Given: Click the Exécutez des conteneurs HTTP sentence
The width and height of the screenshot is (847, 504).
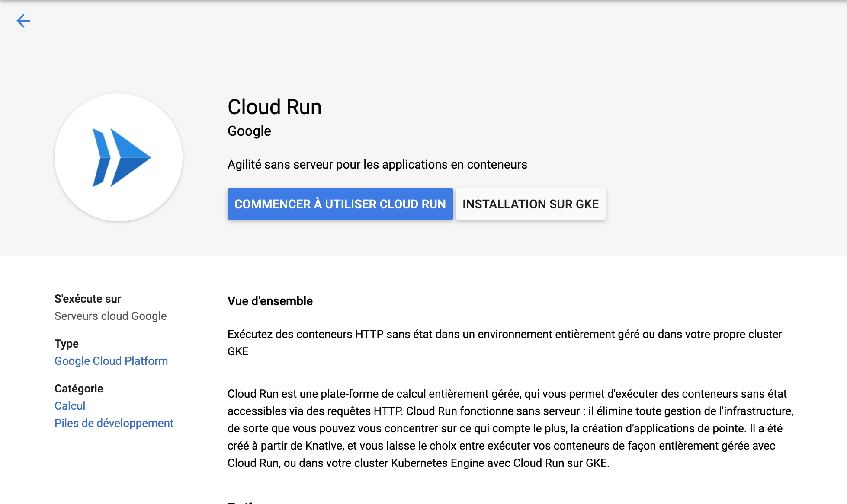Looking at the screenshot, I should 504,334.
